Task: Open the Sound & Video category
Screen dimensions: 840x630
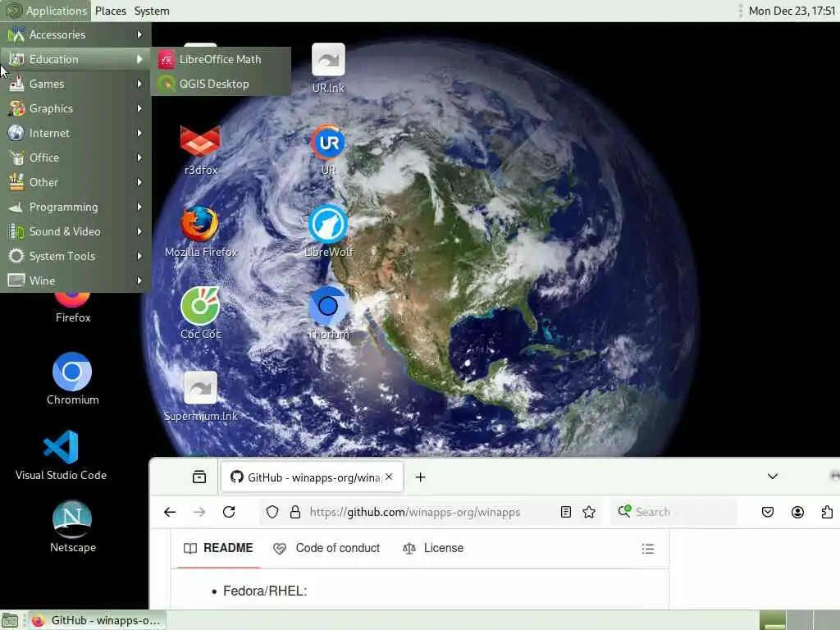Action: point(75,232)
